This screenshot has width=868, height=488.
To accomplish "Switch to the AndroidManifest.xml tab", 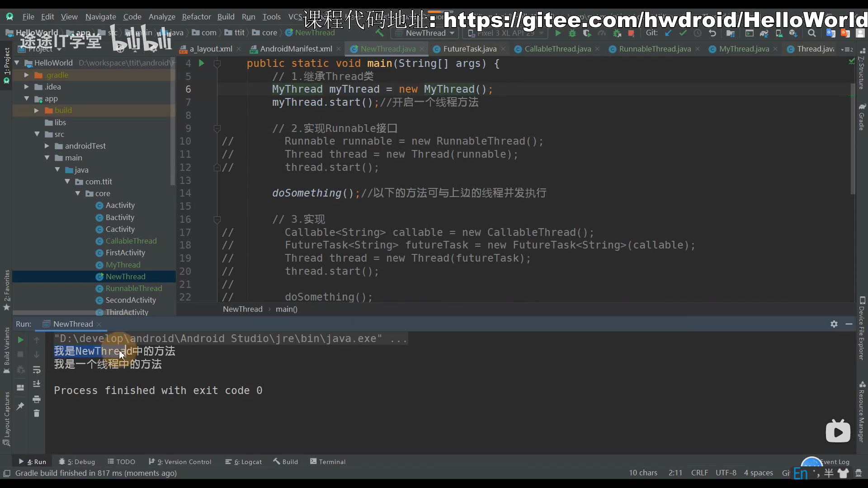I will coord(296,49).
